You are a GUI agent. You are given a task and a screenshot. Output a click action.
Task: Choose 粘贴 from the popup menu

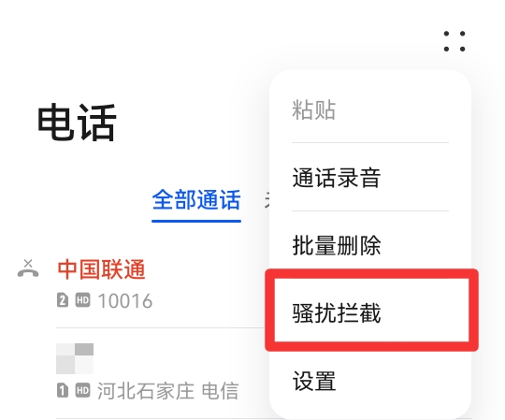coord(313,109)
